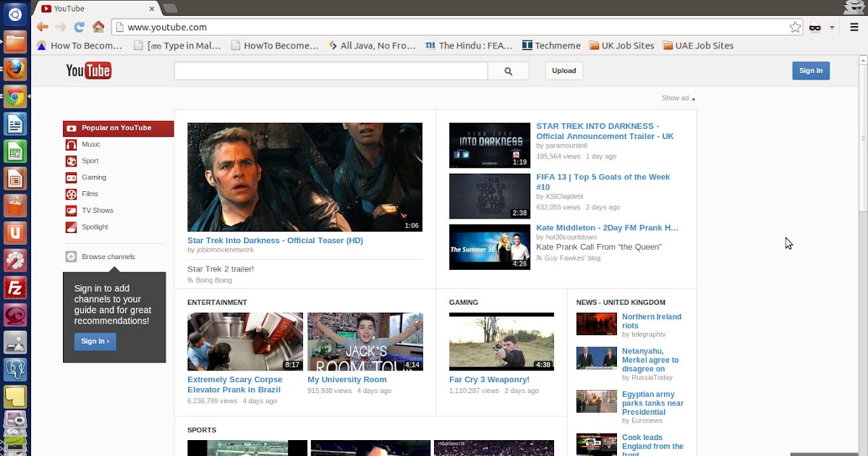868x456 pixels.
Task: Click the Popular on YouTube star icon
Action: point(71,128)
